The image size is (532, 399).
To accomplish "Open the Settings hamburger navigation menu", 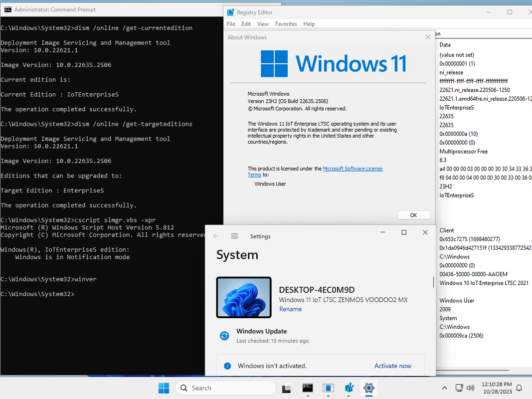I will click(234, 236).
